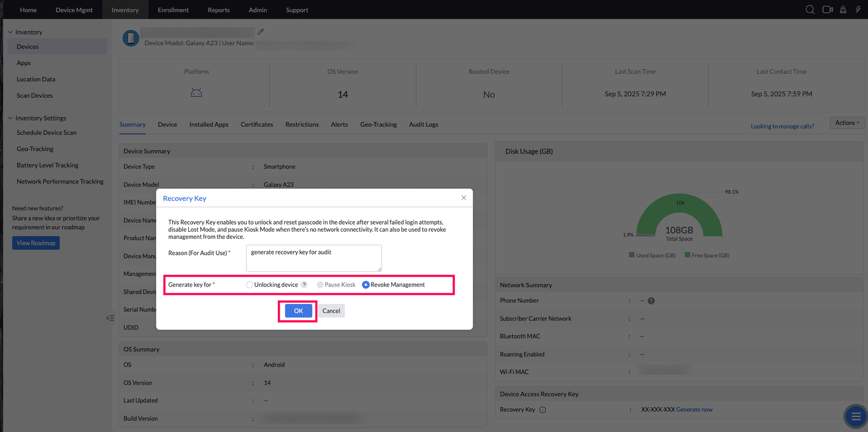Confirm the Recovery Key dialog with OK
868x432 pixels.
(x=298, y=311)
